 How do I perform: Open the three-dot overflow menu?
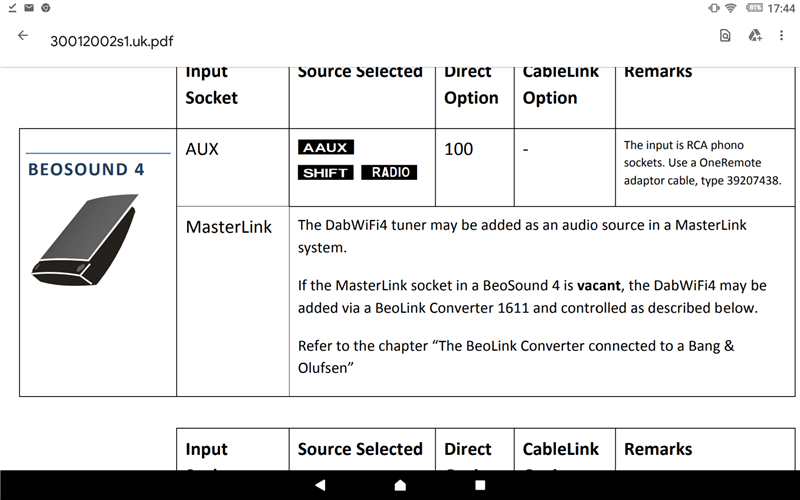pos(783,36)
